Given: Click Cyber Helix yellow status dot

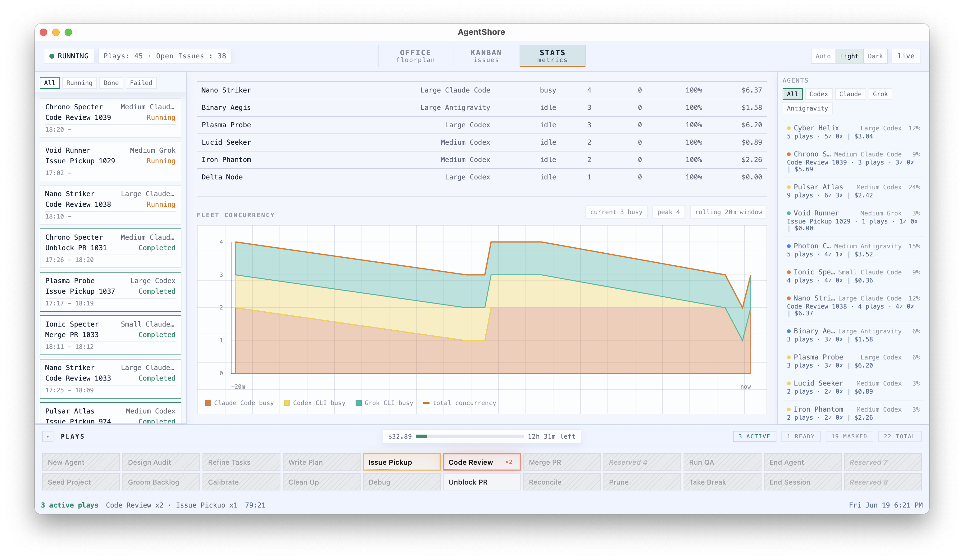Looking at the screenshot, I should coord(789,129).
